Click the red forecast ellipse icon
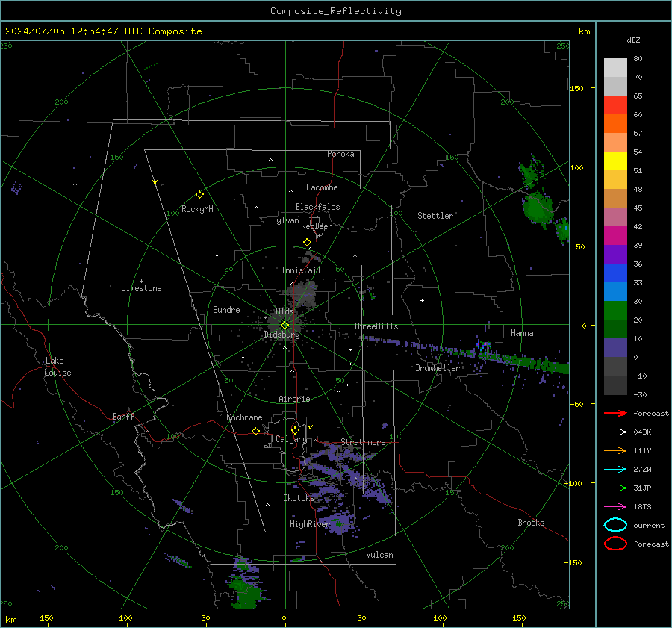Image resolution: width=672 pixels, height=628 pixels. (x=615, y=544)
